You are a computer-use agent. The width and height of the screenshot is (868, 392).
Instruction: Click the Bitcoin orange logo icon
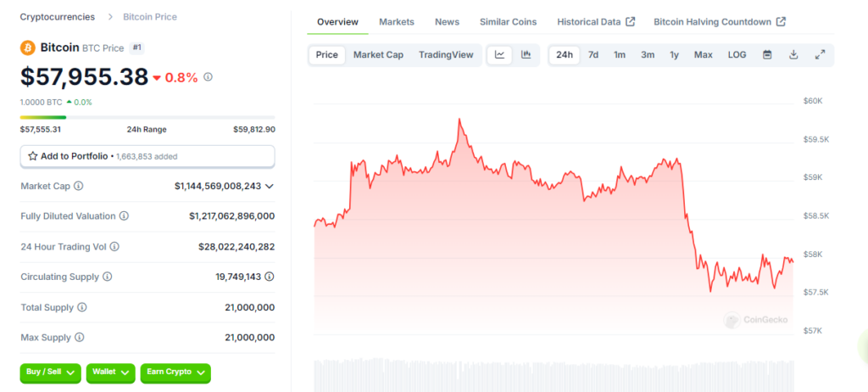pyautogui.click(x=28, y=48)
